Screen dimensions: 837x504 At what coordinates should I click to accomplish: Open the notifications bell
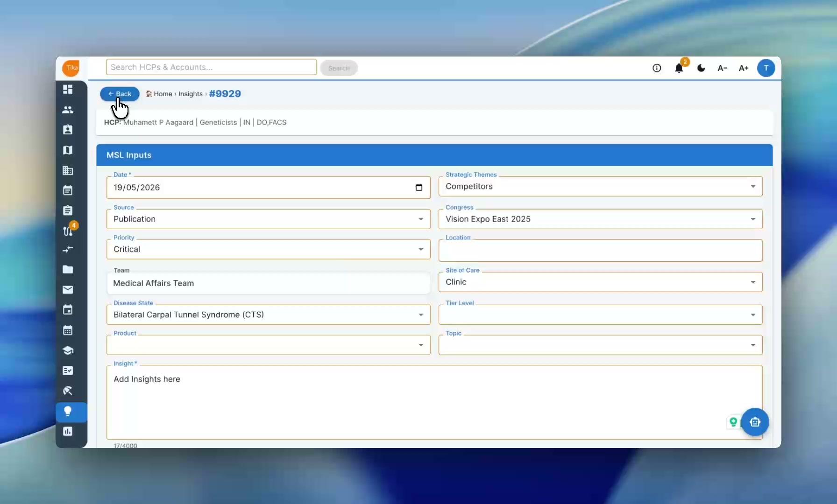point(679,68)
